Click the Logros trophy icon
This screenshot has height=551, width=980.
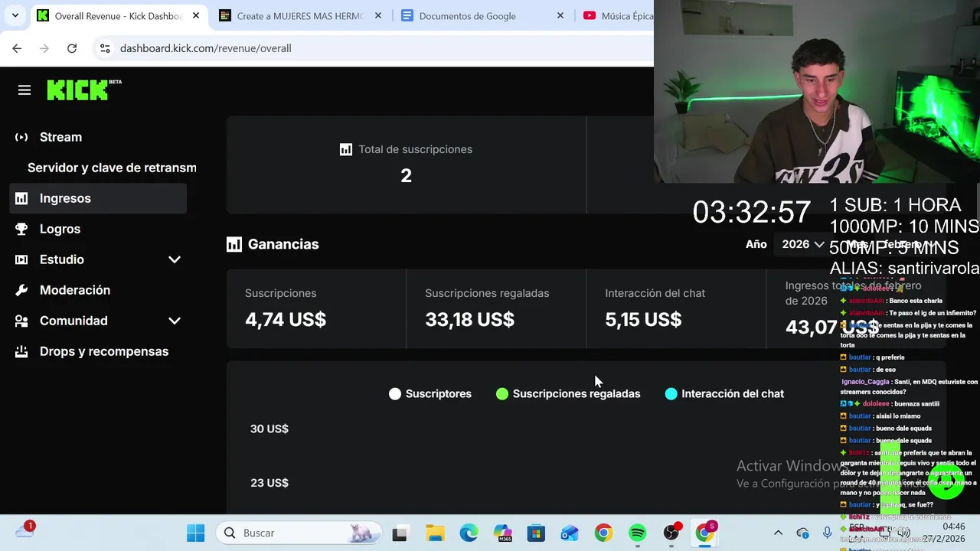pos(21,229)
